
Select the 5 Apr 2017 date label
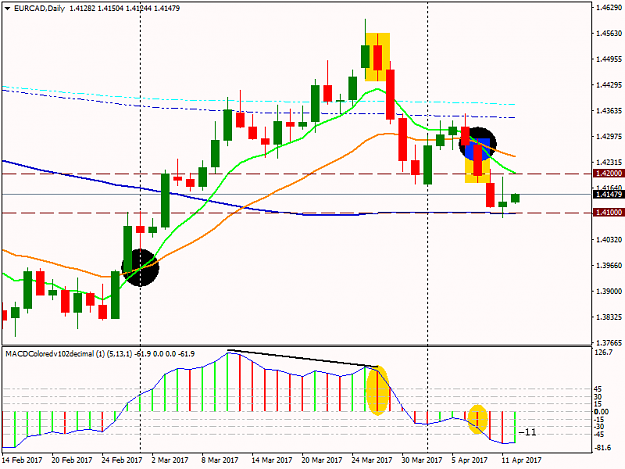coord(470,460)
